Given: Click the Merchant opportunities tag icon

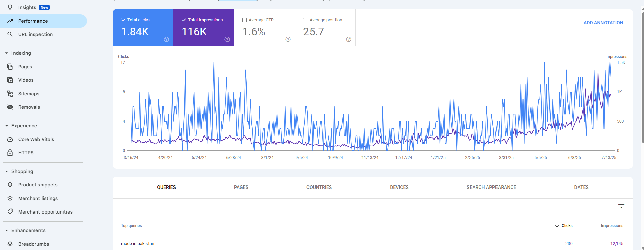Looking at the screenshot, I should click(10, 212).
